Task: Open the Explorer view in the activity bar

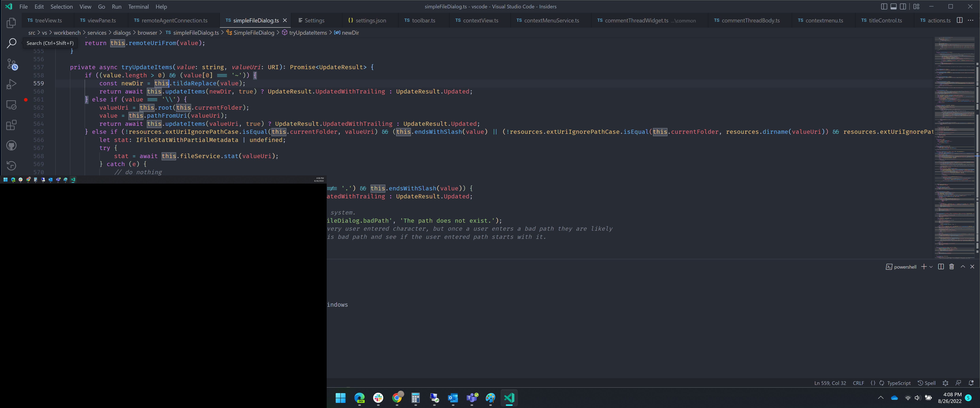Action: pos(11,23)
